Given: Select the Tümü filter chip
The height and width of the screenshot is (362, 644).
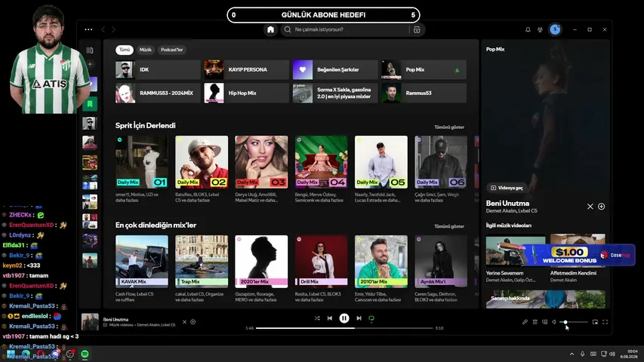Looking at the screenshot, I should tap(124, 50).
